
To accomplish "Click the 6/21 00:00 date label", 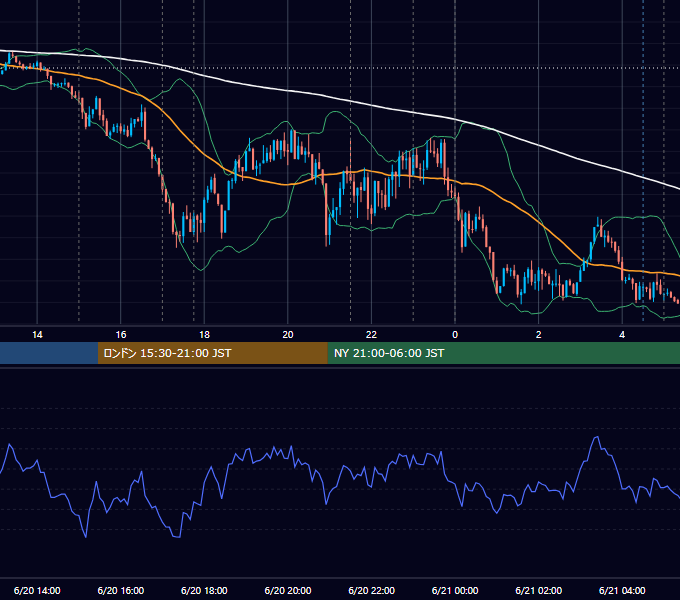I will coord(455,590).
